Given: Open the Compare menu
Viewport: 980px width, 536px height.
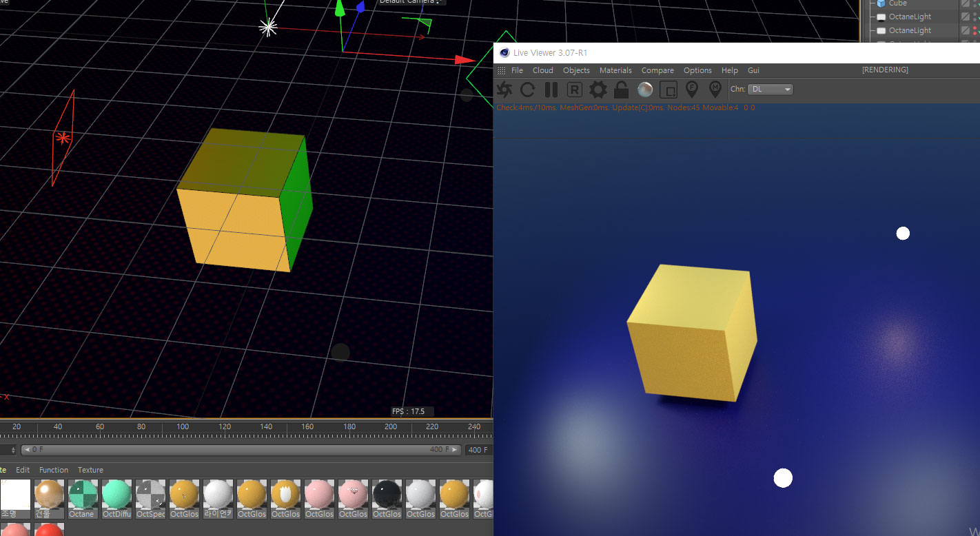Looking at the screenshot, I should (657, 70).
